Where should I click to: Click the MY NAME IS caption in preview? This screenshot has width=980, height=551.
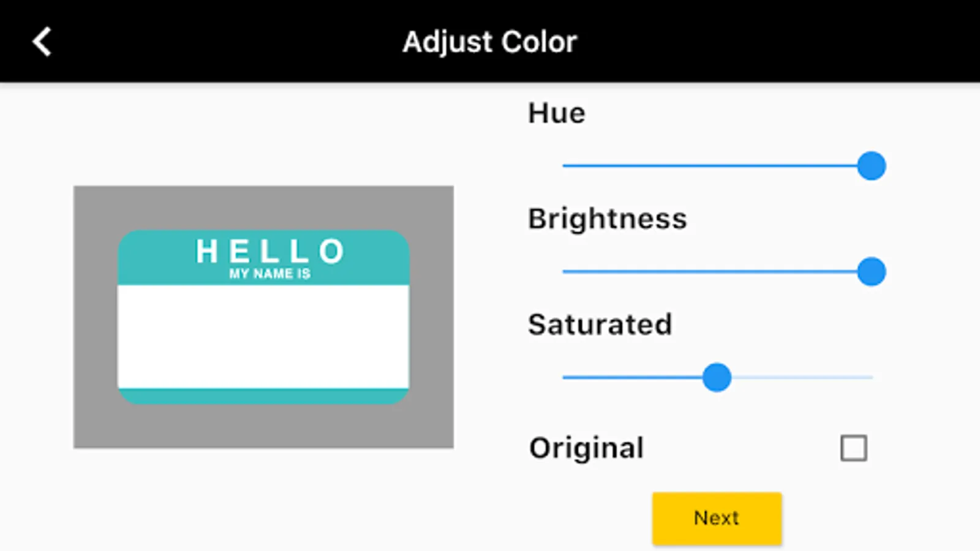(x=269, y=274)
